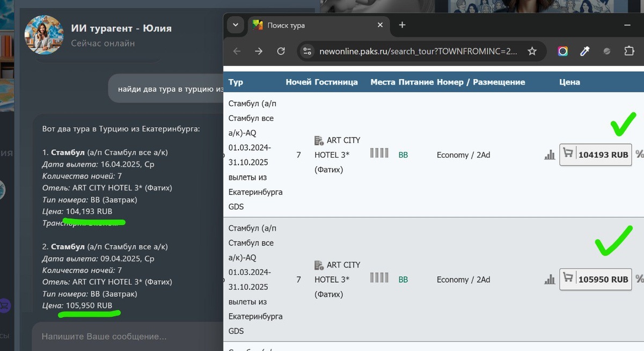The height and width of the screenshot is (351, 644).
Task: Click the site info icon in address bar
Action: pos(307,51)
